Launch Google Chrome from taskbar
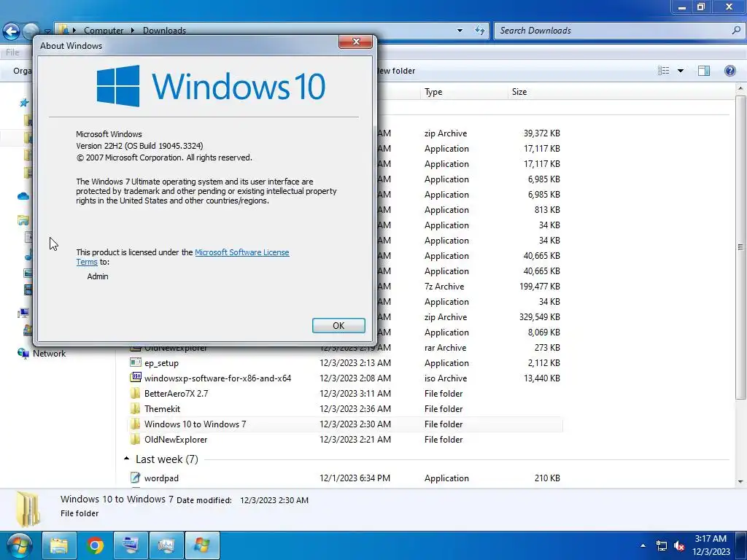The width and height of the screenshot is (747, 560). click(x=95, y=545)
